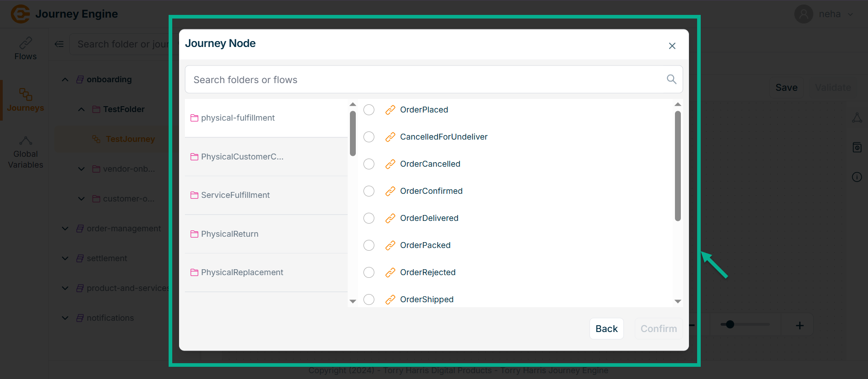The width and height of the screenshot is (868, 379).
Task: Click the zoom in plus icon
Action: [799, 325]
